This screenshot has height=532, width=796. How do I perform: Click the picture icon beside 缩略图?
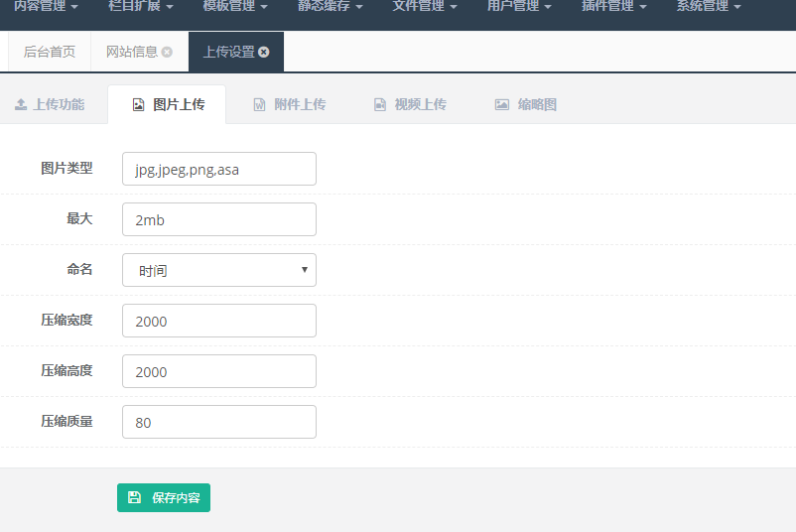pyautogui.click(x=502, y=104)
